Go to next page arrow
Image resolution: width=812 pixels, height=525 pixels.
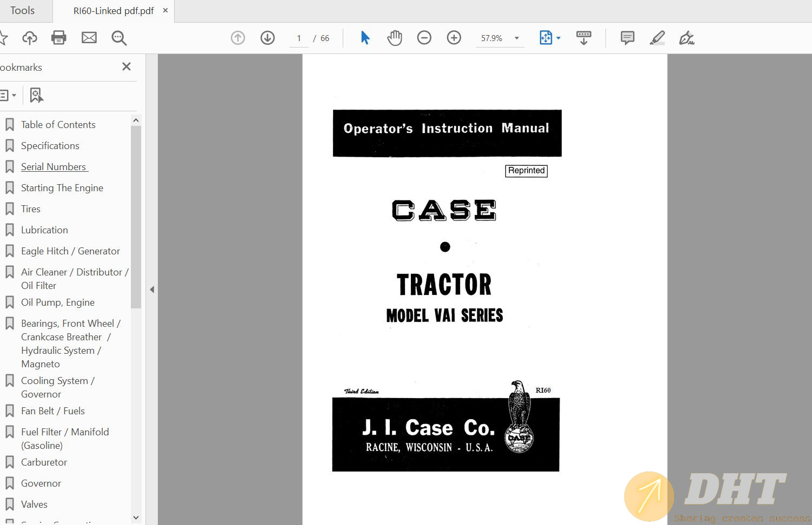point(268,38)
